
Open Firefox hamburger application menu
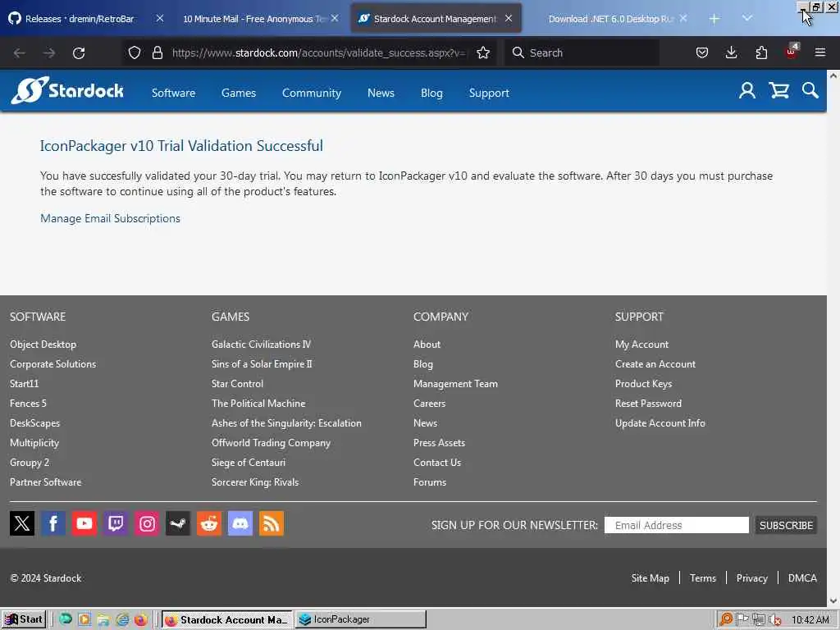[x=819, y=52]
